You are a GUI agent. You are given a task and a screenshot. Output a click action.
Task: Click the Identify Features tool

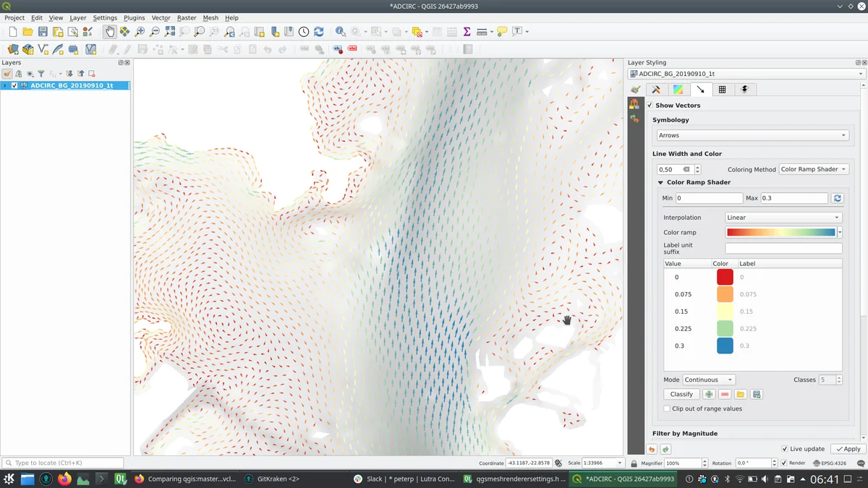pos(340,32)
